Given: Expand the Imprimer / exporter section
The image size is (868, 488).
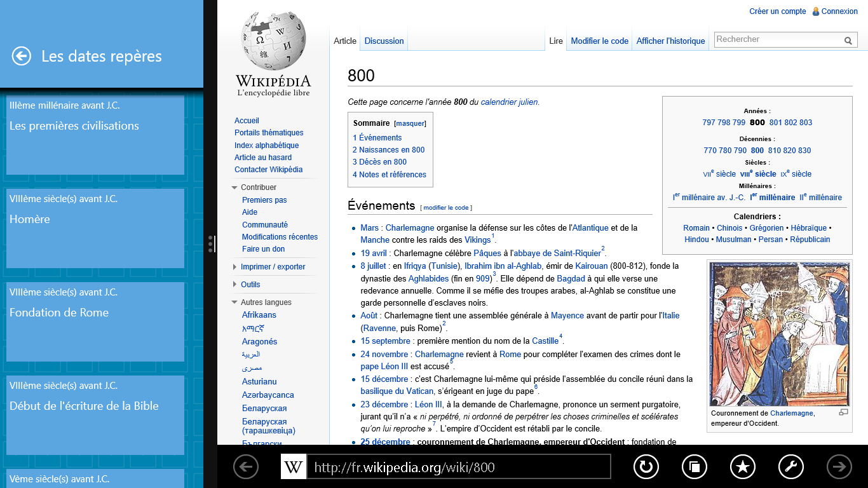Looking at the screenshot, I should click(x=235, y=267).
